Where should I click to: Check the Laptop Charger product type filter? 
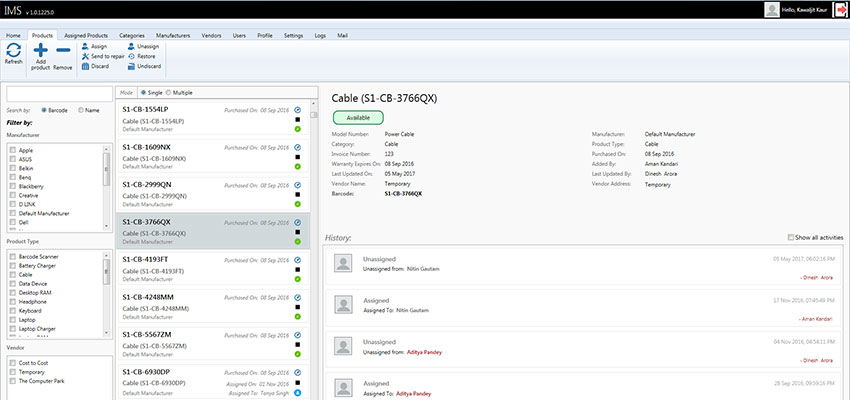12,329
